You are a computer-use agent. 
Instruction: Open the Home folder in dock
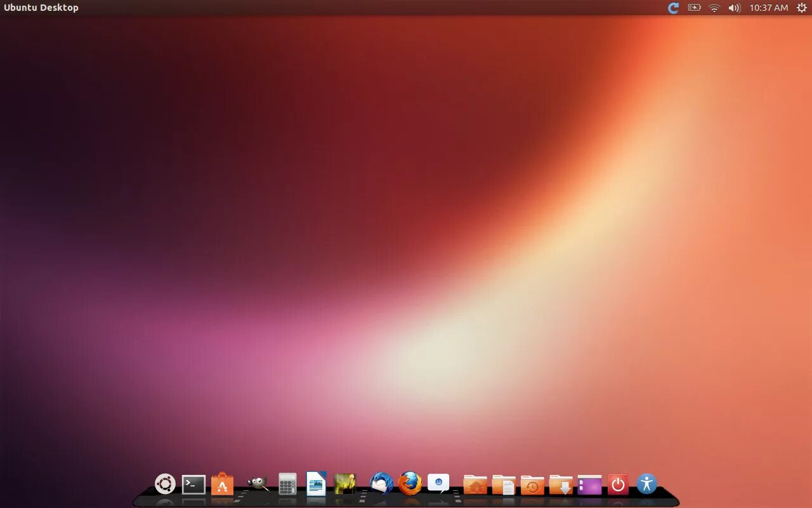pyautogui.click(x=475, y=485)
